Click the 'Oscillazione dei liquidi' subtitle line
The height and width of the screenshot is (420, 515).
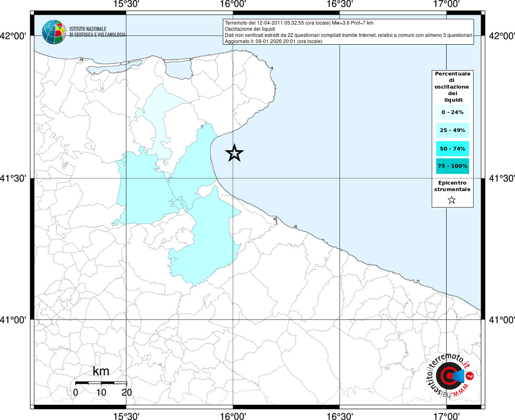pos(250,29)
